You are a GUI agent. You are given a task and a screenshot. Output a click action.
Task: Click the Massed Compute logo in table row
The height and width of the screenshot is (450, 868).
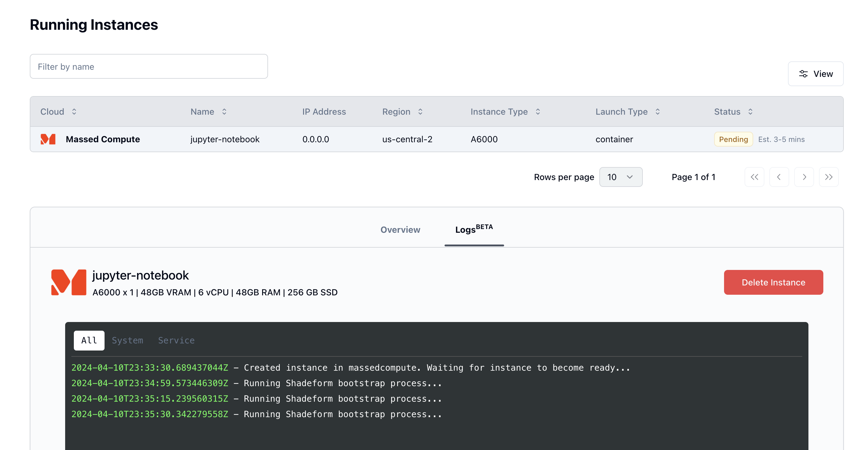coord(48,139)
